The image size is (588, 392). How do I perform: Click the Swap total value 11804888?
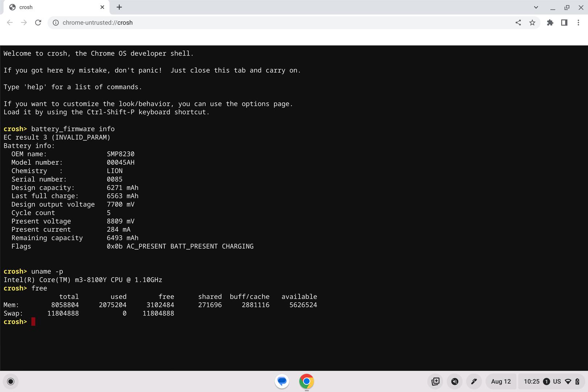tap(63, 313)
